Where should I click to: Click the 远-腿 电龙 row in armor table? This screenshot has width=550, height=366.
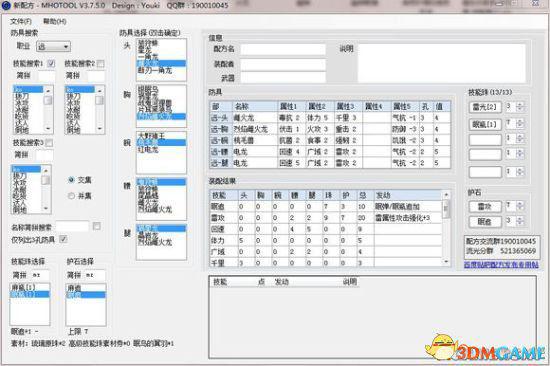click(x=330, y=163)
